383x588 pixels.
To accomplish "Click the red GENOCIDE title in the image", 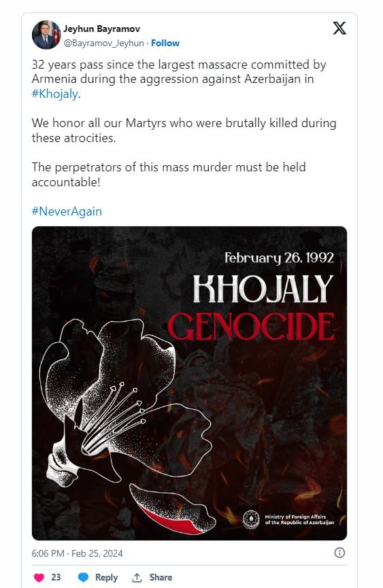I will pyautogui.click(x=251, y=326).
